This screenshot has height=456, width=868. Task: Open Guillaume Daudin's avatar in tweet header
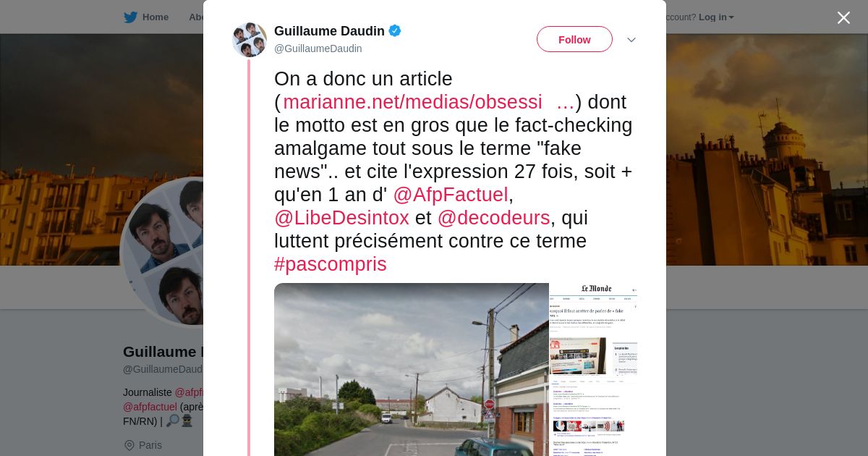[250, 40]
